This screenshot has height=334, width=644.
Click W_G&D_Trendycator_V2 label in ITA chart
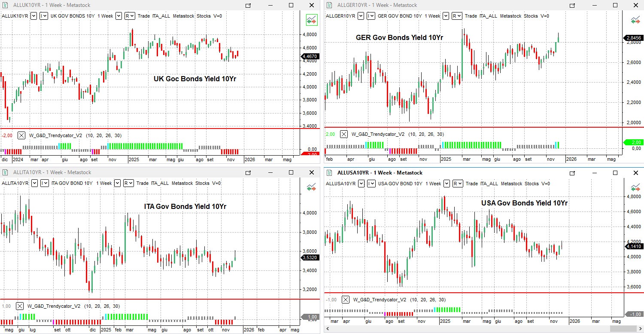click(x=54, y=306)
